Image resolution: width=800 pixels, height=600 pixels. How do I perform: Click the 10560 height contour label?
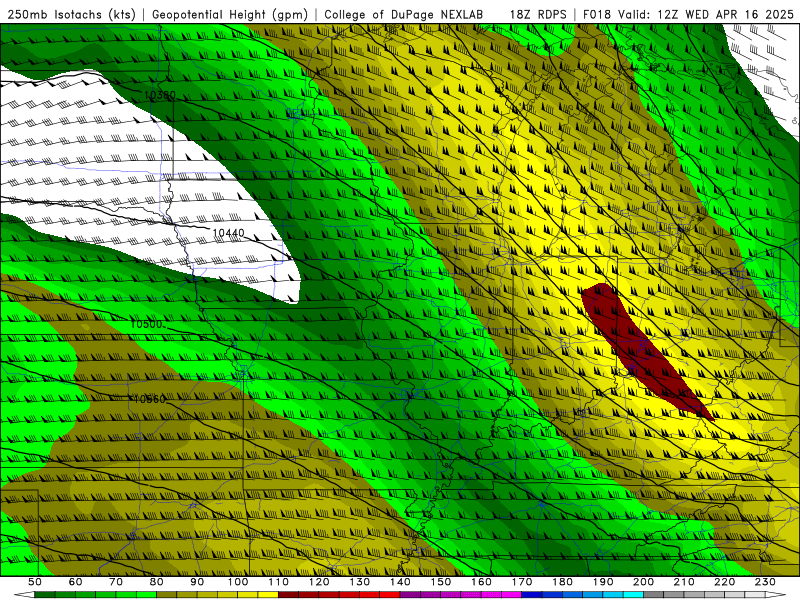tap(149, 399)
